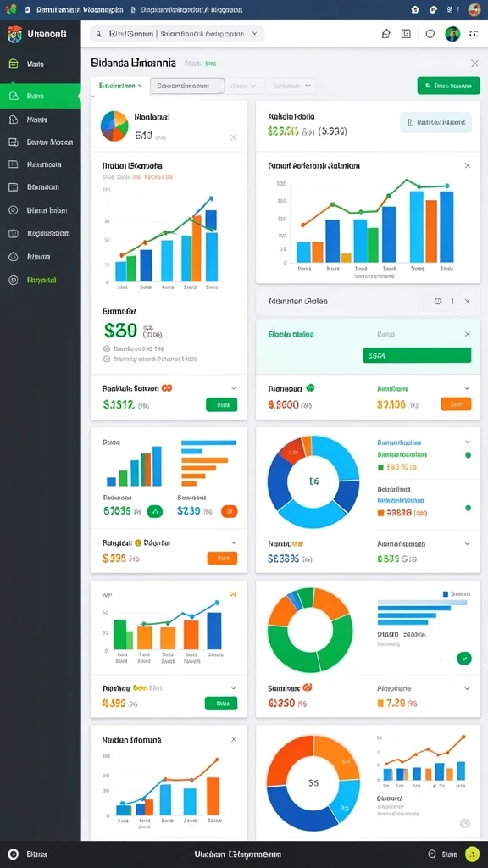Expand the chevron beside the $7.28 section
The height and width of the screenshot is (868, 488).
pos(467,688)
